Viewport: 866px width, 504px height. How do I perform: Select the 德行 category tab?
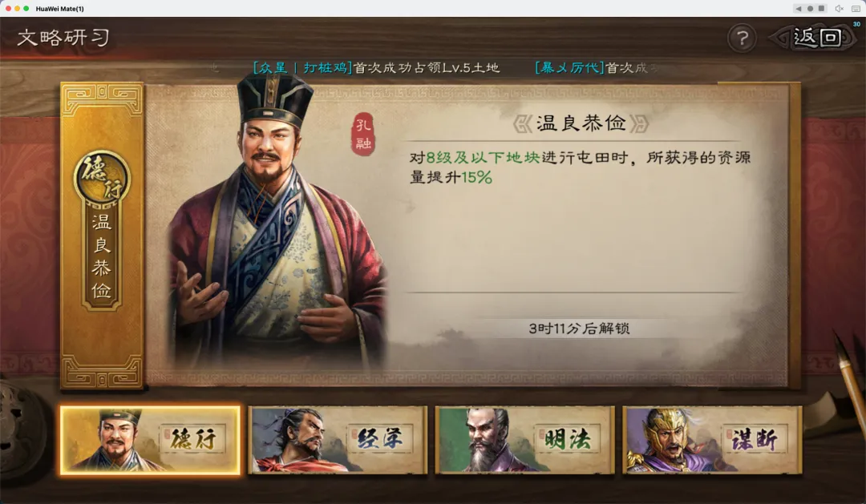pos(150,440)
